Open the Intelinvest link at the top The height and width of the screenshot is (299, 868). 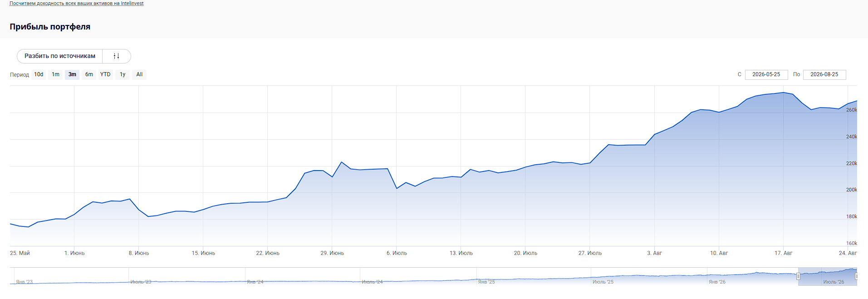pos(77,3)
